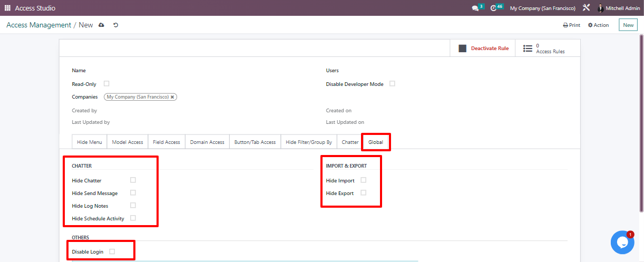Select the Domain Access tab

click(x=207, y=142)
